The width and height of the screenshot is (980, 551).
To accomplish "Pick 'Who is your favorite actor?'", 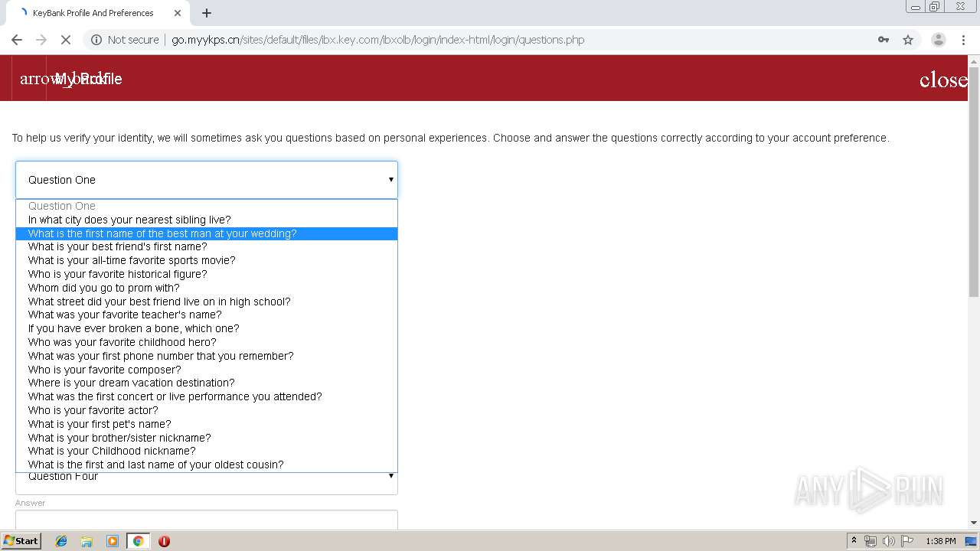I will coord(207,410).
